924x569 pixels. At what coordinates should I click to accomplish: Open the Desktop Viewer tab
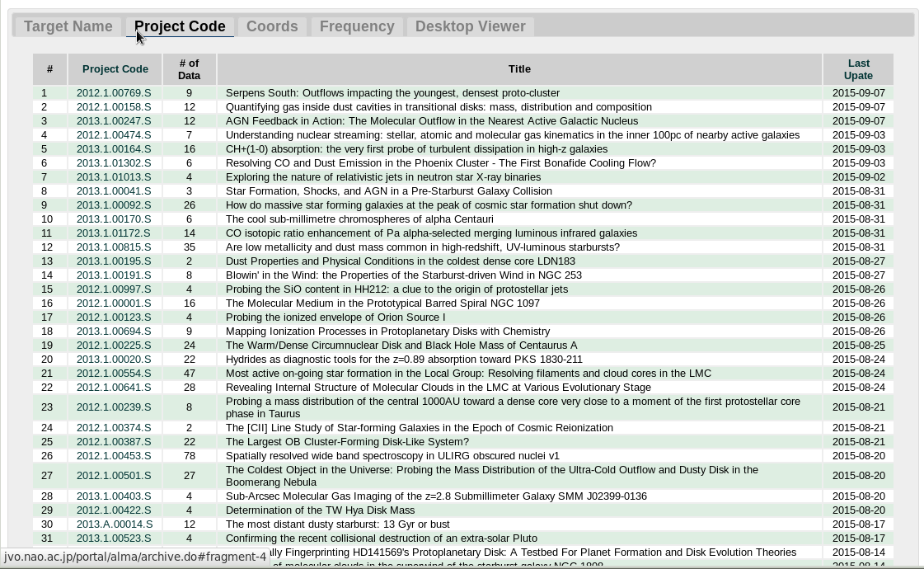point(470,26)
